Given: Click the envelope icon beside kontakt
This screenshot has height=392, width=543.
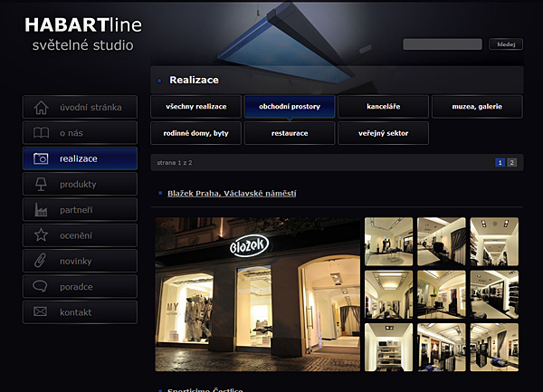Looking at the screenshot, I should 40,311.
